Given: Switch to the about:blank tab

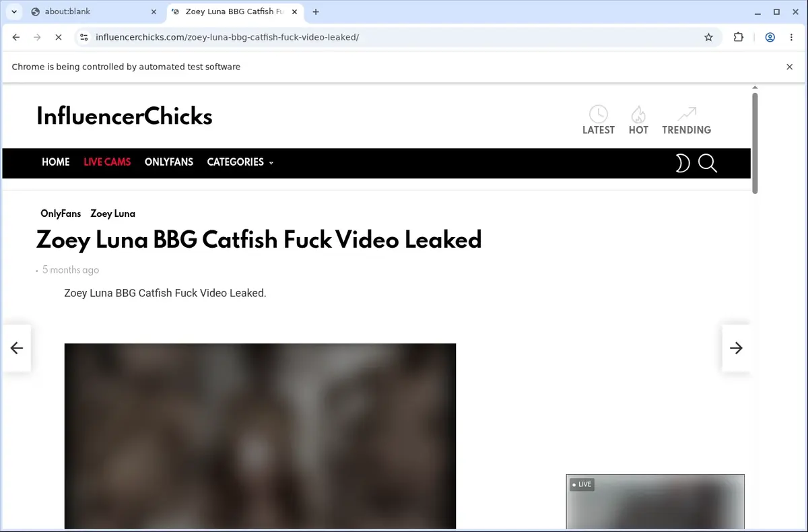Looking at the screenshot, I should click(92, 11).
